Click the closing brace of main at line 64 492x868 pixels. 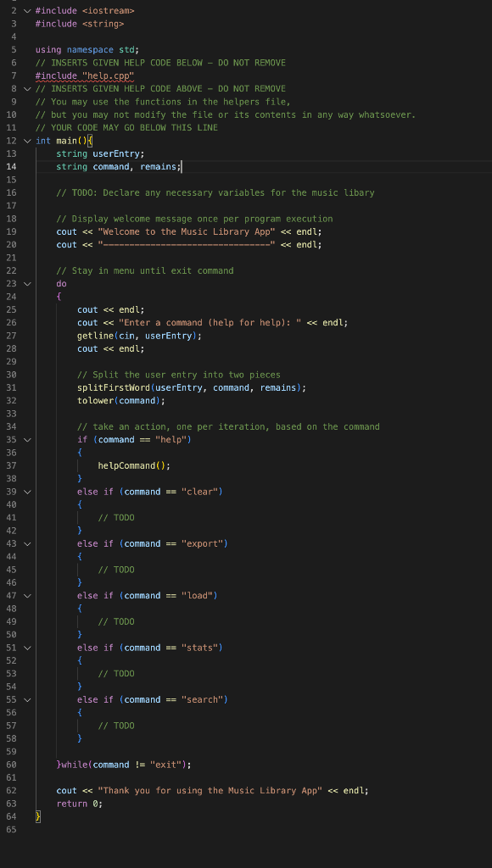37,816
